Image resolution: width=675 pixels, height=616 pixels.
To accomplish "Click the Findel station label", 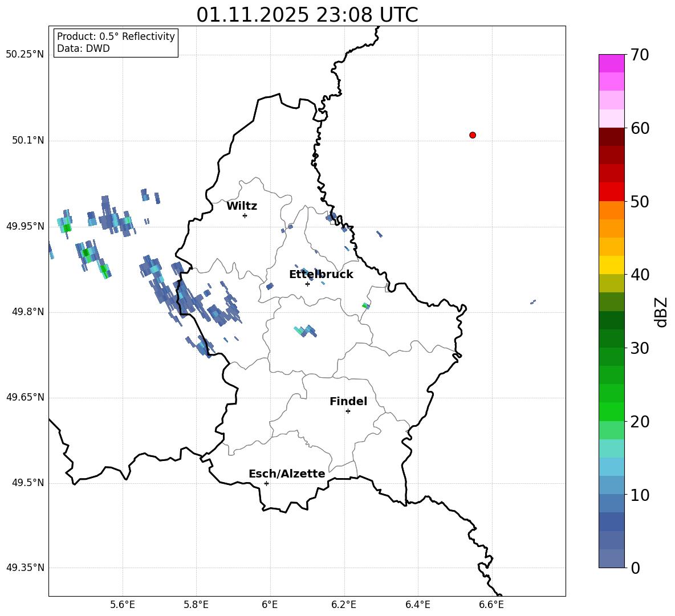I will pos(348,401).
